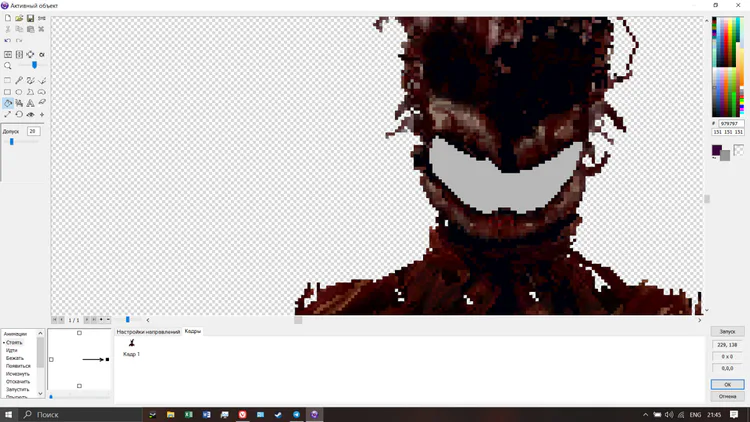Viewport: 750px width, 422px height.
Task: Save the image with the floppy disk icon
Action: (x=30, y=18)
